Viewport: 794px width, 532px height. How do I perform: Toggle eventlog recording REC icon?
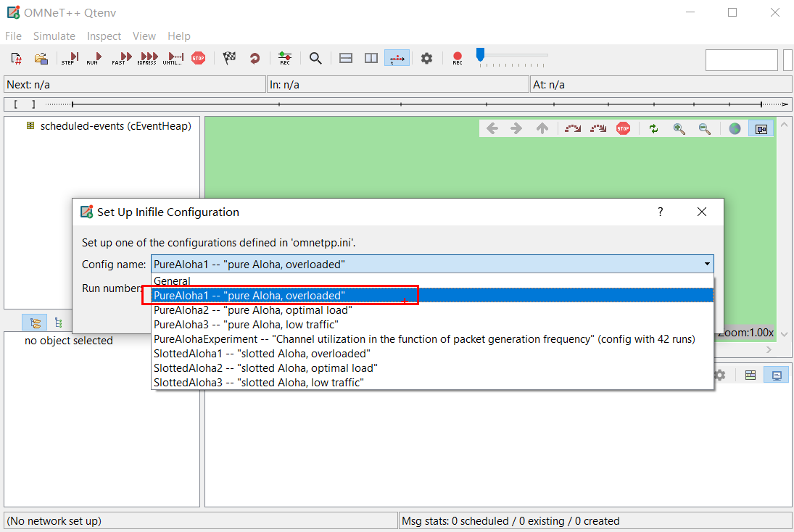coord(285,58)
